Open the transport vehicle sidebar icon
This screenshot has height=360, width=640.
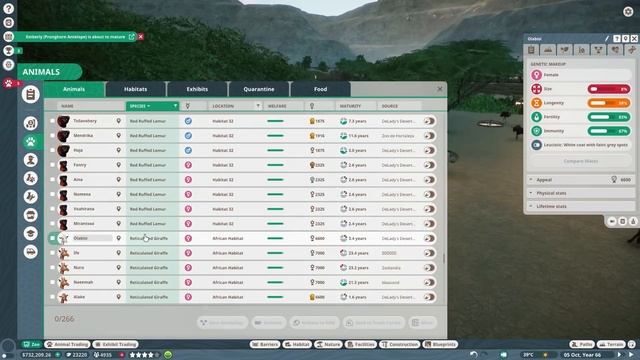pyautogui.click(x=31, y=251)
